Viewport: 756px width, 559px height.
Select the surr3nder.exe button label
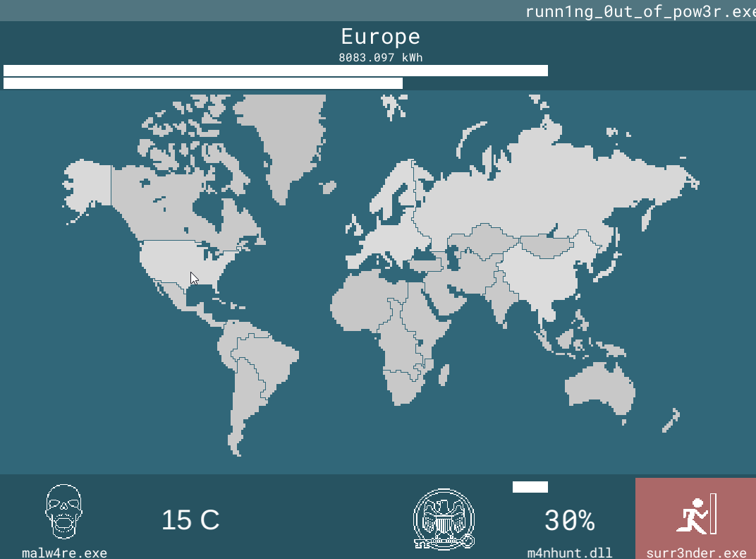696,553
